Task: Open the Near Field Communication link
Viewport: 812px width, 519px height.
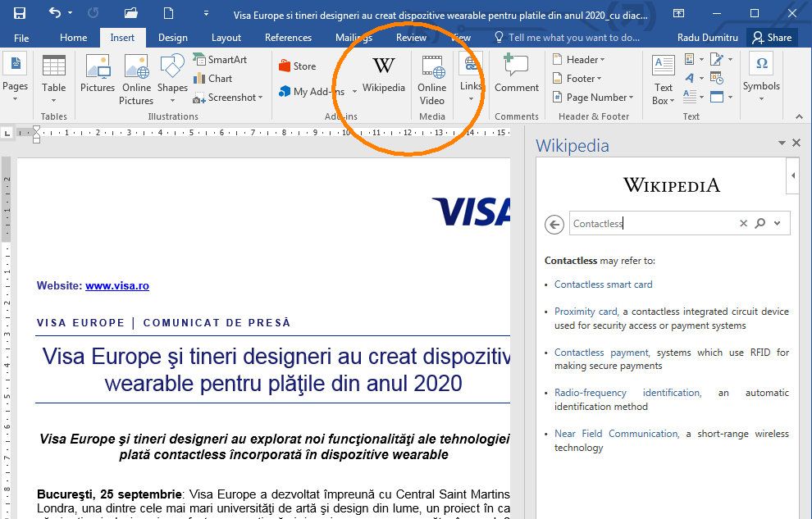Action: pyautogui.click(x=616, y=434)
